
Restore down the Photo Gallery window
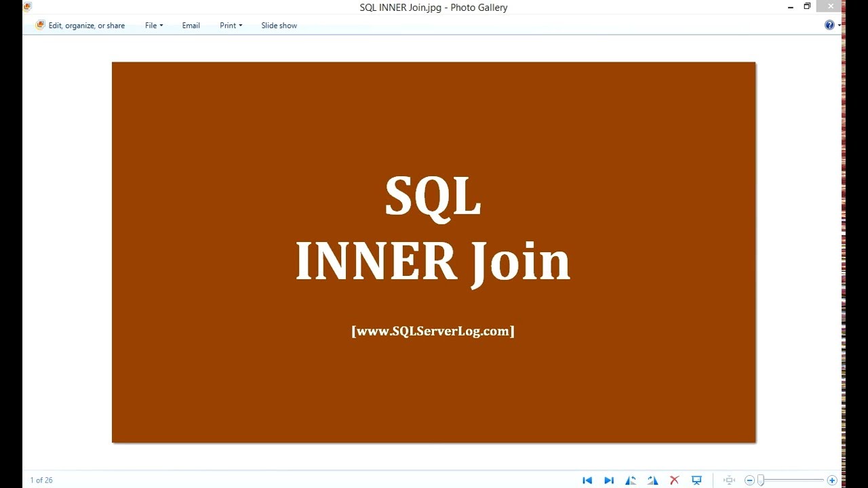[807, 7]
